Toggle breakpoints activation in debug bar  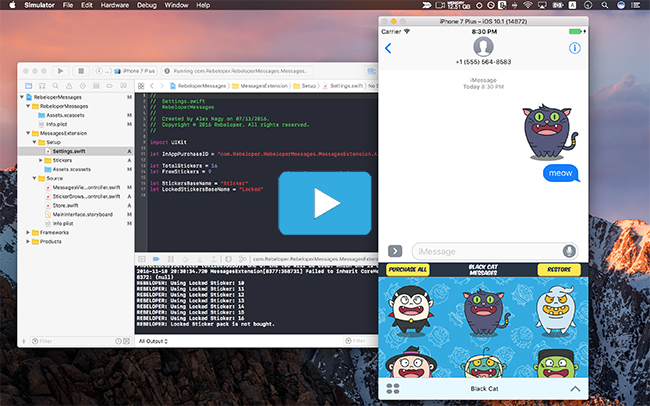pos(156,259)
